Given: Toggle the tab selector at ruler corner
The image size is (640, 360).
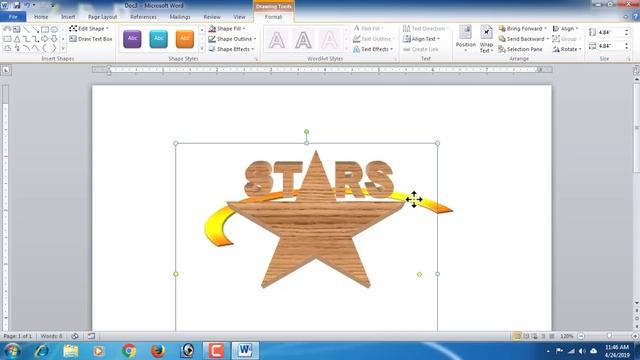Looking at the screenshot, I should point(6,70).
